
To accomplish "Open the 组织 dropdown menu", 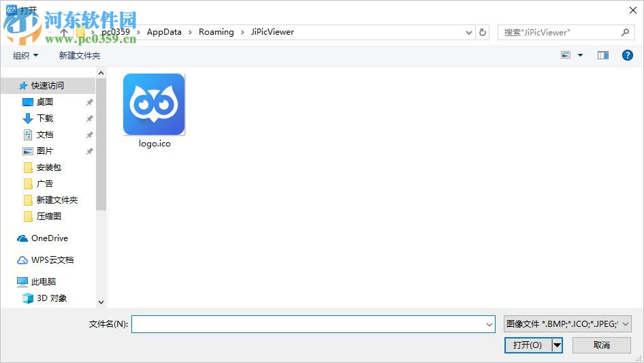I will (x=25, y=55).
